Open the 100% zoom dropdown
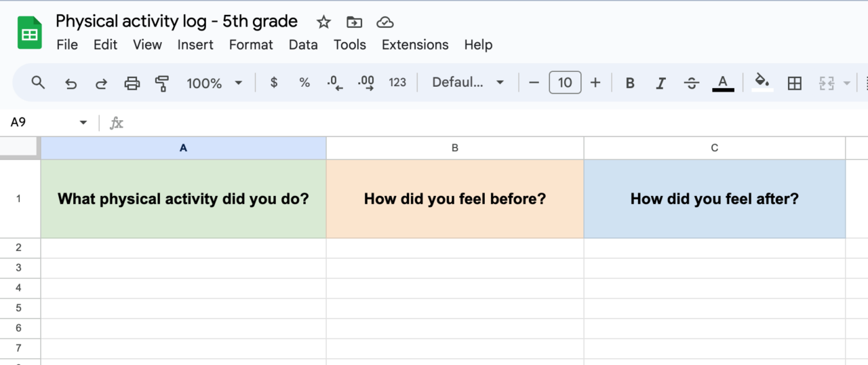Viewport: 868px width, 365px height. pos(214,83)
